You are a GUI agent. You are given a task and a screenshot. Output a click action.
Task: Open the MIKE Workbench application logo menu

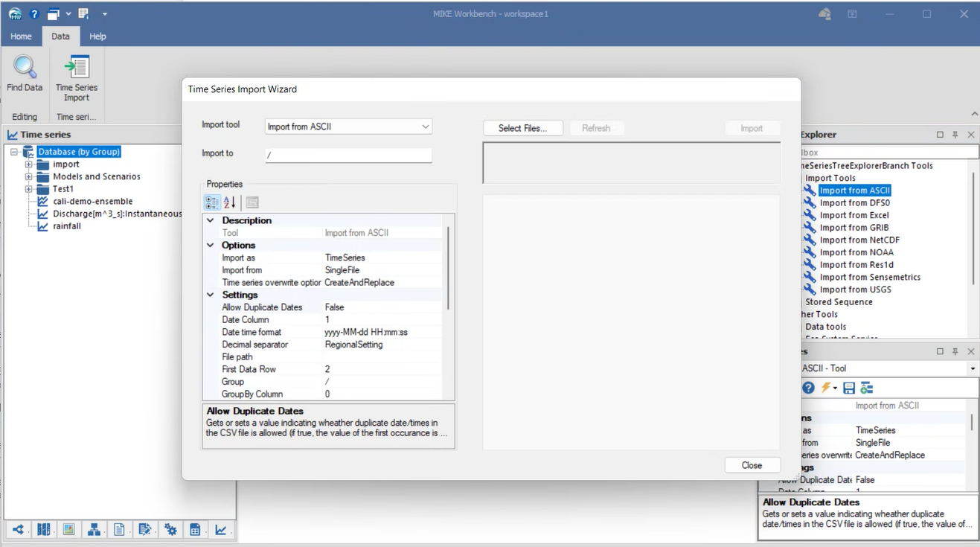[x=15, y=13]
